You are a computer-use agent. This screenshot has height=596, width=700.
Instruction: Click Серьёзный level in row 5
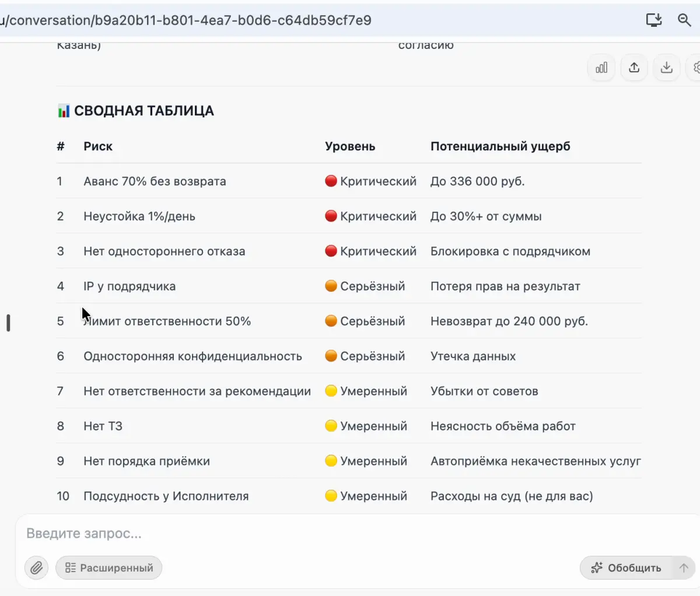click(365, 321)
